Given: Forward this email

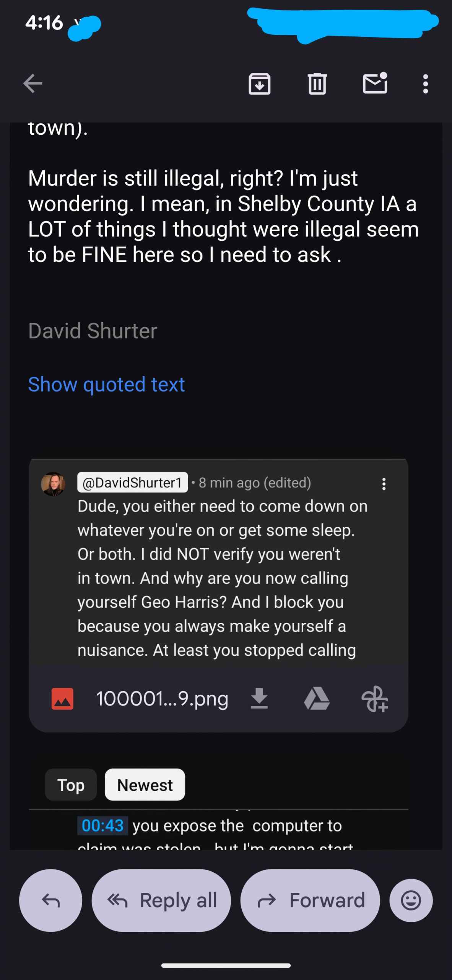Looking at the screenshot, I should pyautogui.click(x=310, y=900).
